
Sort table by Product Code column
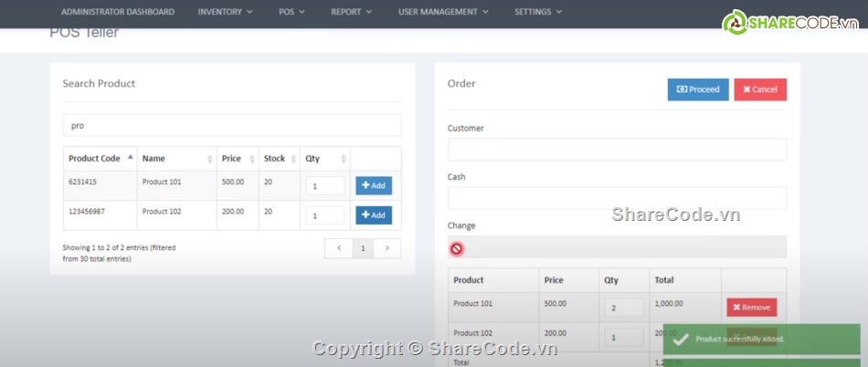[101, 159]
